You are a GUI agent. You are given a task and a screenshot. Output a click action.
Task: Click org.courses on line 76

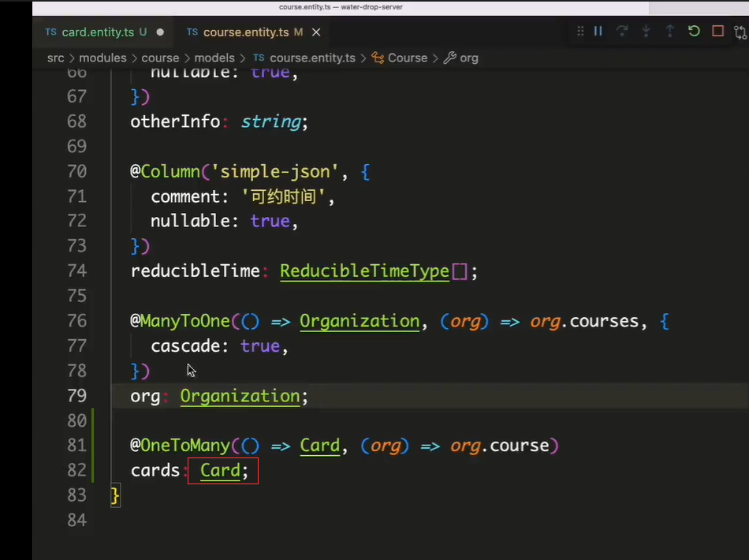click(x=584, y=322)
